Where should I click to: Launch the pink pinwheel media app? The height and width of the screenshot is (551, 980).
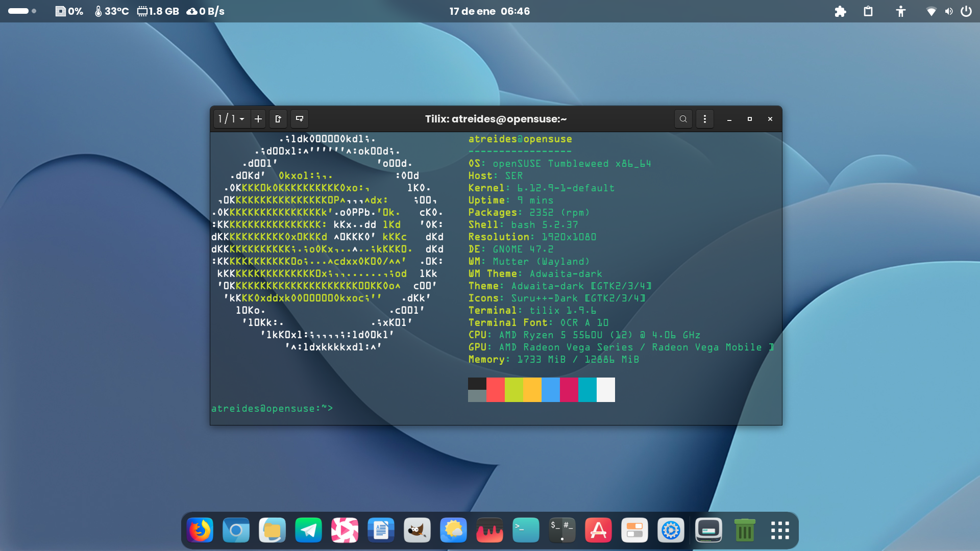coord(345,531)
